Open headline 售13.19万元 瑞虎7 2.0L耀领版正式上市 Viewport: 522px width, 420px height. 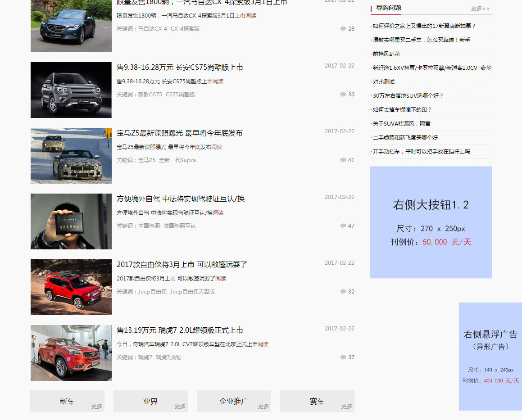click(x=180, y=330)
